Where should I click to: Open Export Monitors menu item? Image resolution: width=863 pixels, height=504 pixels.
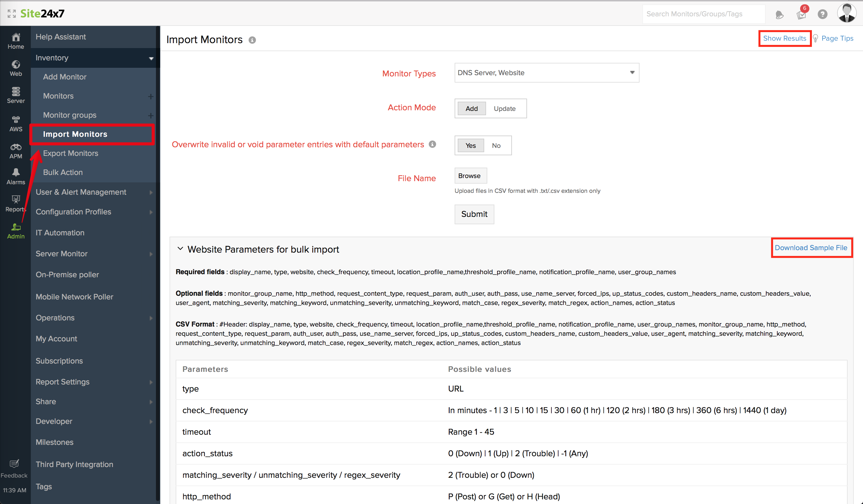(71, 153)
